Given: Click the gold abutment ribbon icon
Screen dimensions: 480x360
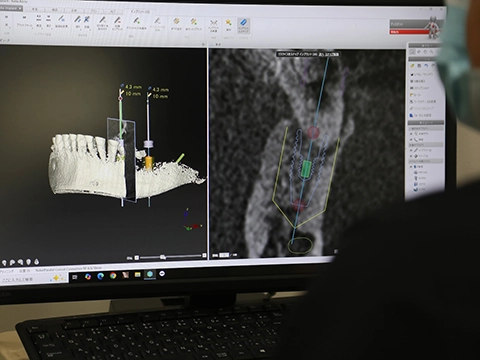Looking at the screenshot, I should click(x=176, y=22).
